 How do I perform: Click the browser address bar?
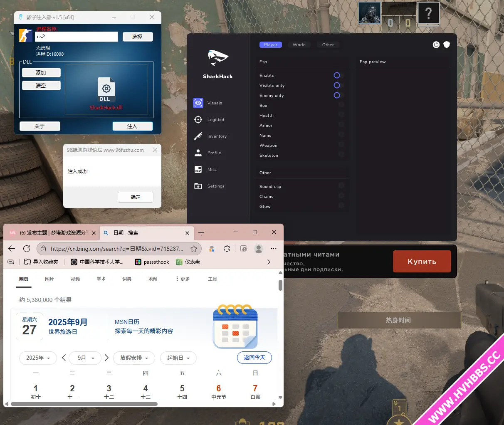point(116,249)
